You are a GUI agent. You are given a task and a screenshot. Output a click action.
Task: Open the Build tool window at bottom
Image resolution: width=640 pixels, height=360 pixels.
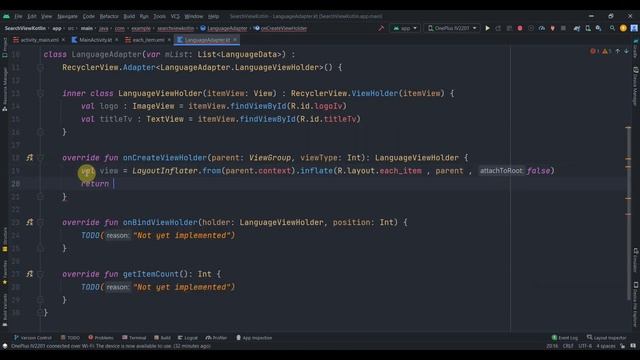(162, 338)
